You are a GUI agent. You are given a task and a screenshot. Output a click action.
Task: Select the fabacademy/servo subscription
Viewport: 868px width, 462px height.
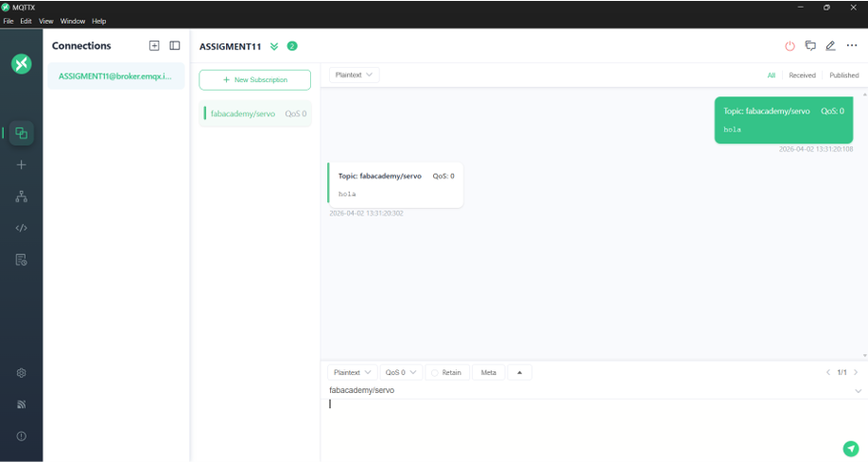[x=255, y=113]
